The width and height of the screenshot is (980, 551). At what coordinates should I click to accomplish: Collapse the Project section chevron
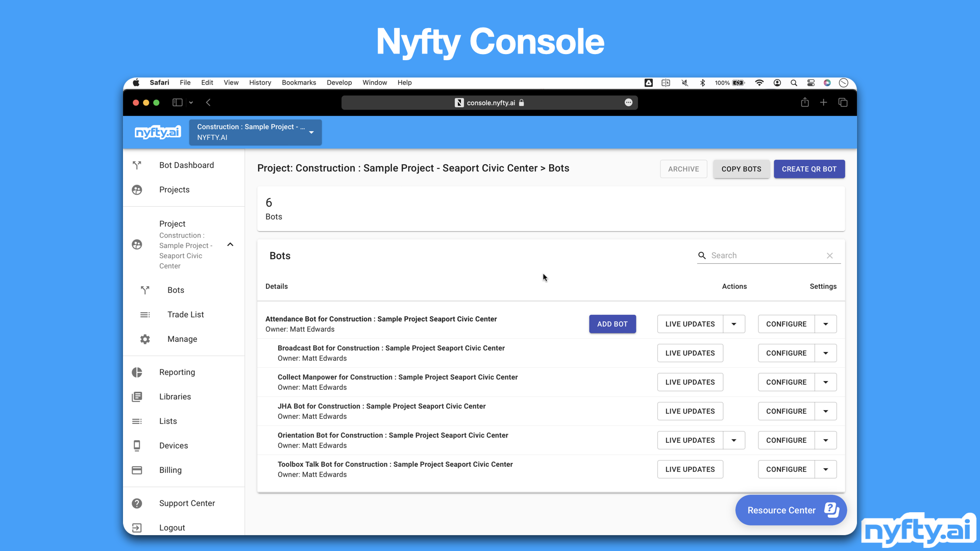pos(230,244)
